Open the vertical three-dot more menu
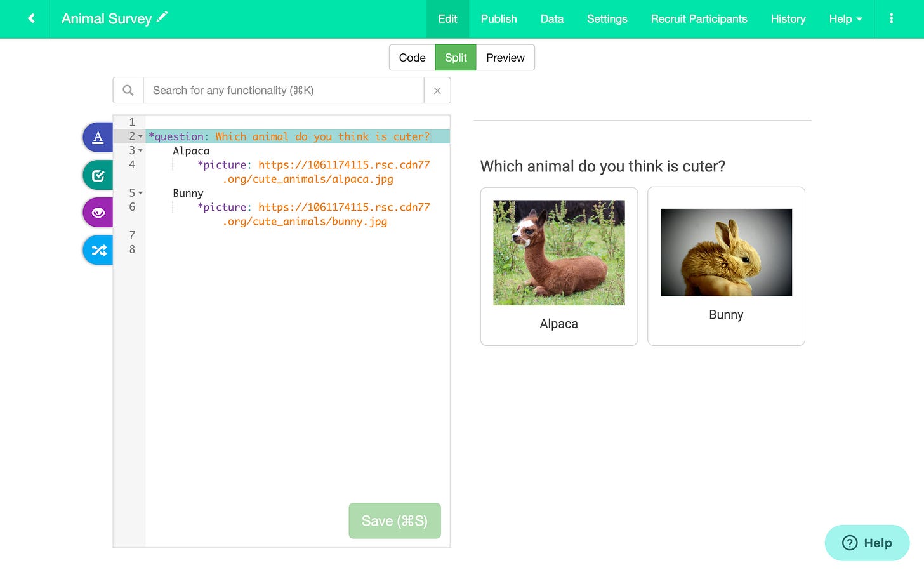Image resolution: width=924 pixels, height=570 pixels. click(891, 18)
